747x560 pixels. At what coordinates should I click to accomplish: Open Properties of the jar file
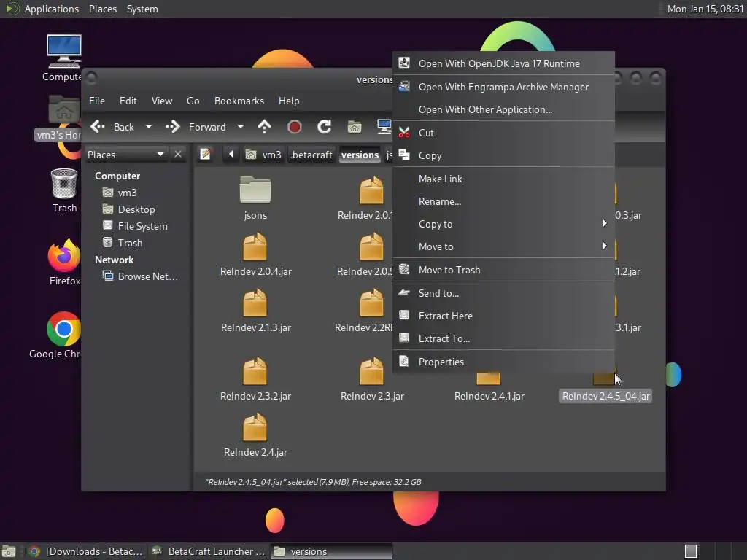(x=503, y=362)
